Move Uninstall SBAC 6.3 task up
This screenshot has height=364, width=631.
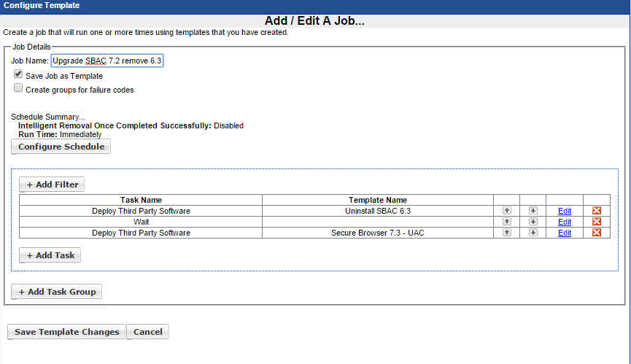(x=507, y=211)
